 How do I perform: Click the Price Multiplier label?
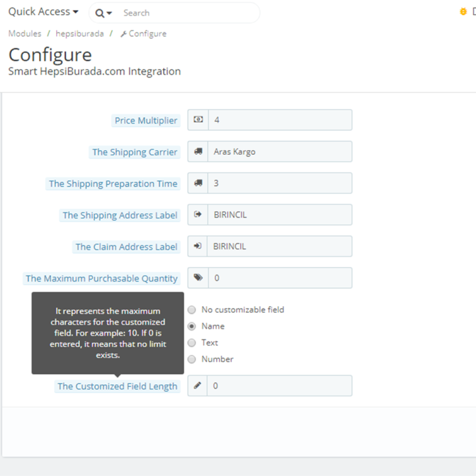click(x=146, y=120)
